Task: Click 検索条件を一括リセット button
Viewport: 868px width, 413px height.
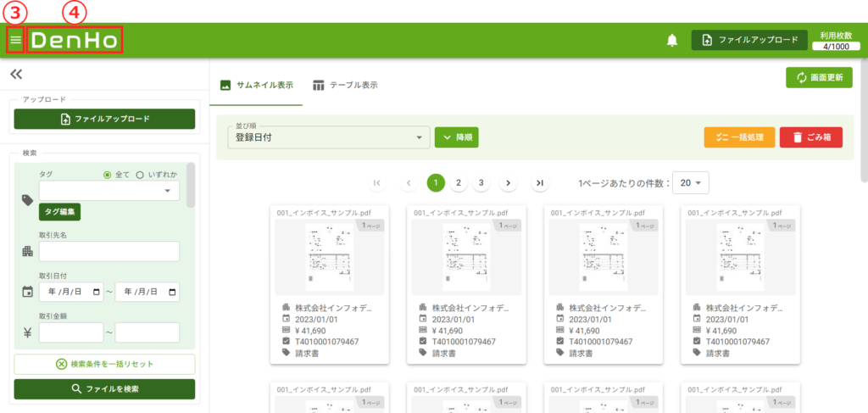Action: point(104,365)
